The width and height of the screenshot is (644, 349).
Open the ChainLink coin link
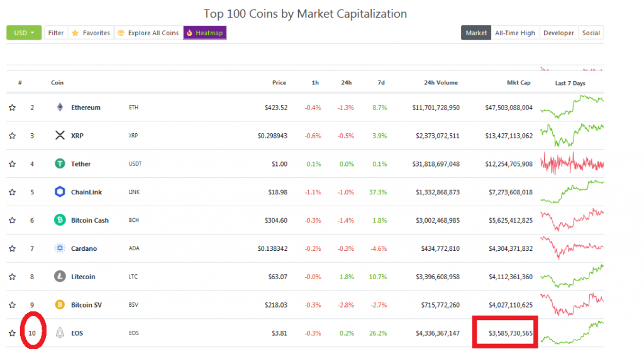point(86,192)
